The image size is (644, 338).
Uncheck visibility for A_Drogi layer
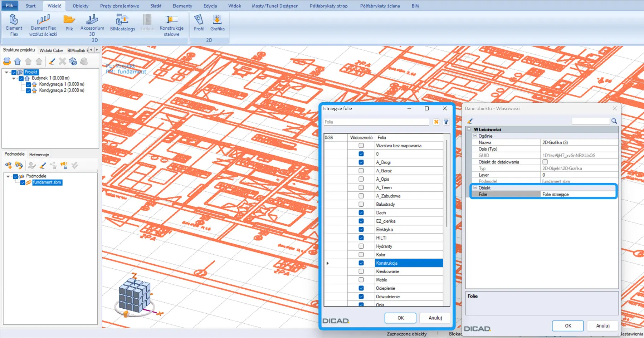coord(361,162)
